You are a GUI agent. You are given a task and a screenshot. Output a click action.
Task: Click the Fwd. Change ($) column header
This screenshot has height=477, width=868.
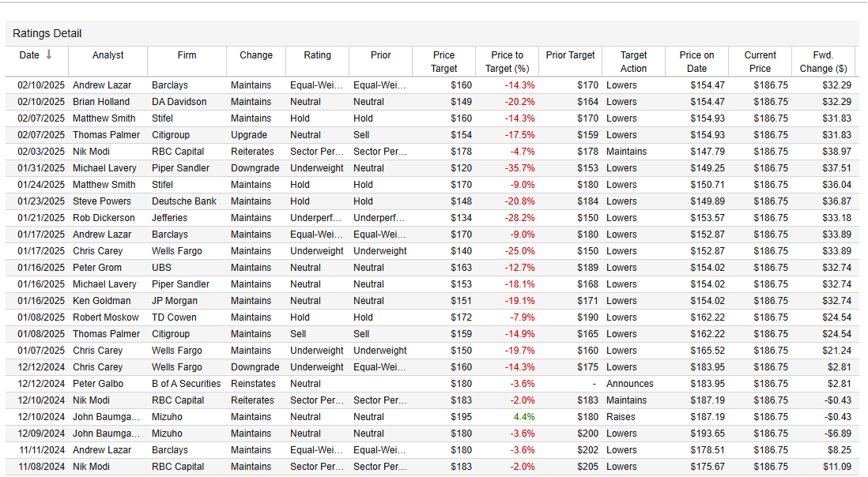click(x=823, y=62)
